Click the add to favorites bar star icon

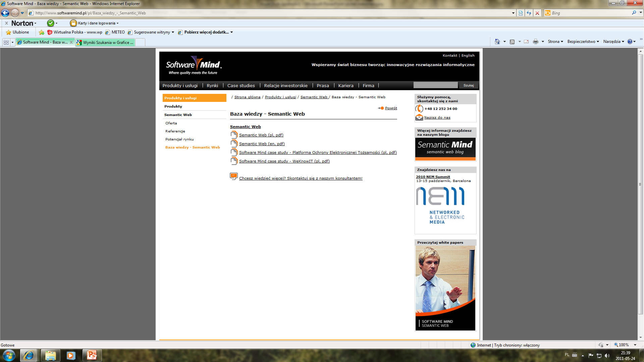pyautogui.click(x=42, y=32)
